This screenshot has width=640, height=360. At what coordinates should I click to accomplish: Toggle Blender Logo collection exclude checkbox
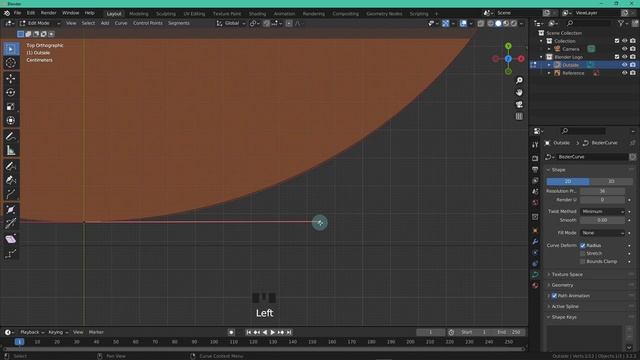click(617, 57)
